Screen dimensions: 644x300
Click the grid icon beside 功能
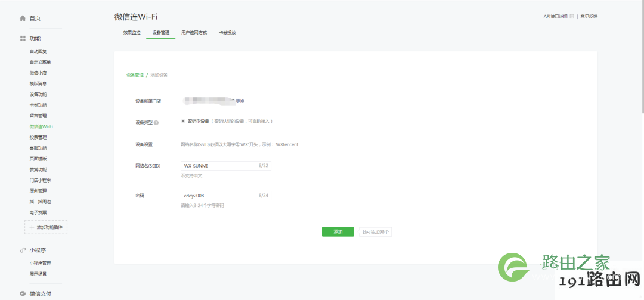click(23, 39)
